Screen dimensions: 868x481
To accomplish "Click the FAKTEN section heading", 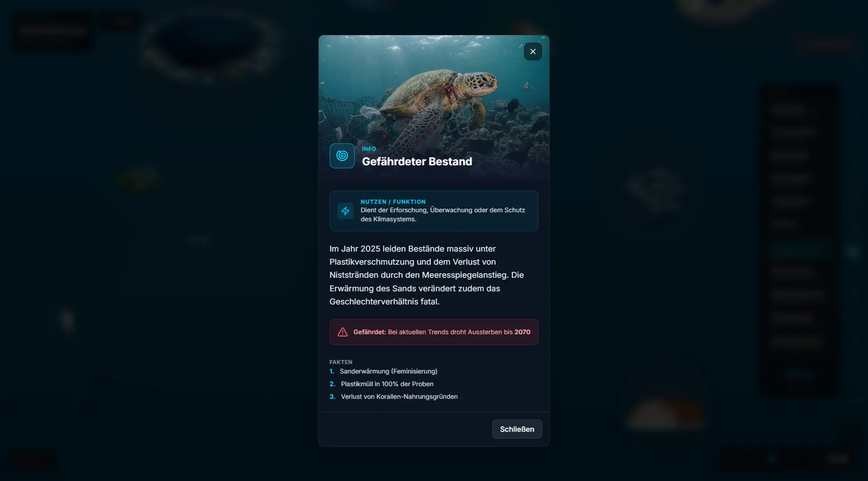I will tap(341, 362).
